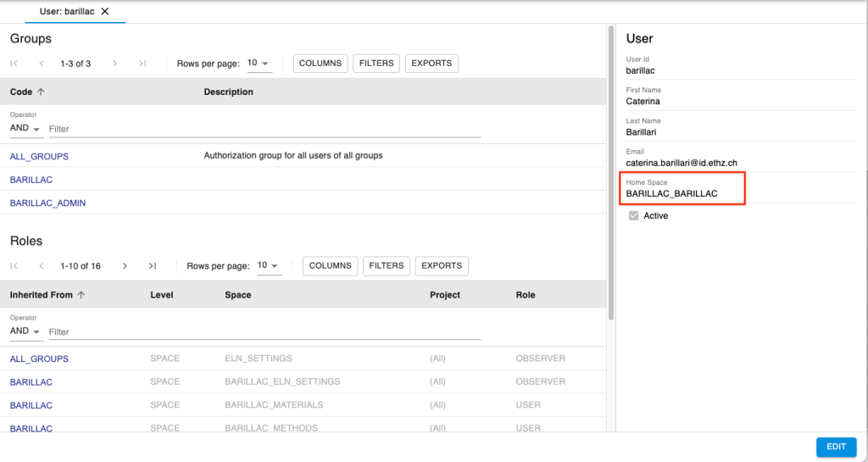Click the email caterina.barillari@id.ethz.ch
This screenshot has width=868, height=462.
click(682, 164)
